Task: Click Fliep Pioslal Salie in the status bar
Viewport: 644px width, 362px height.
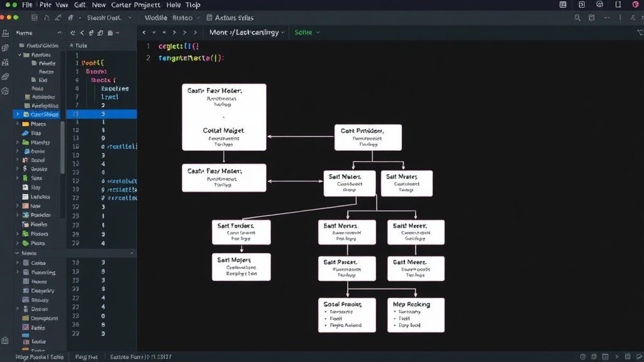Action: click(40, 357)
